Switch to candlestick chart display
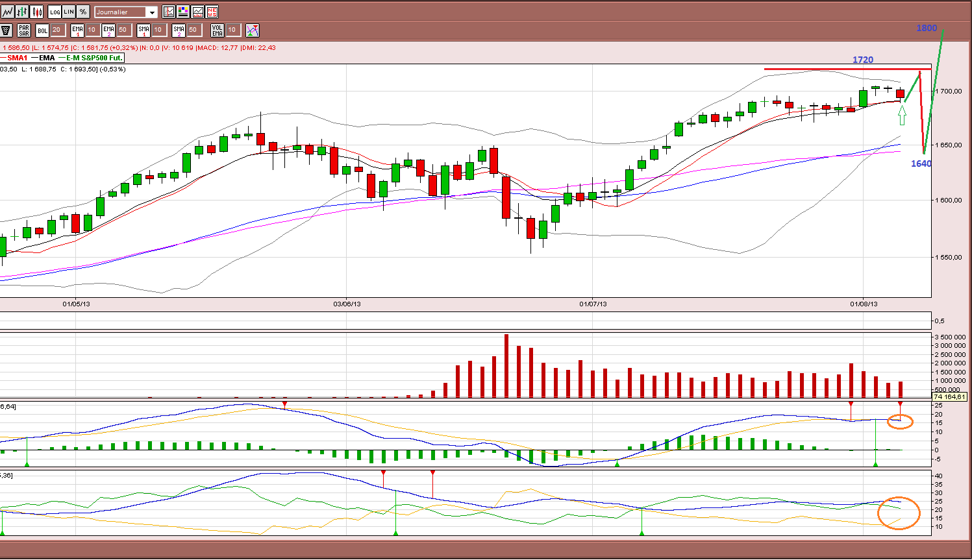The image size is (972, 560). tap(37, 12)
